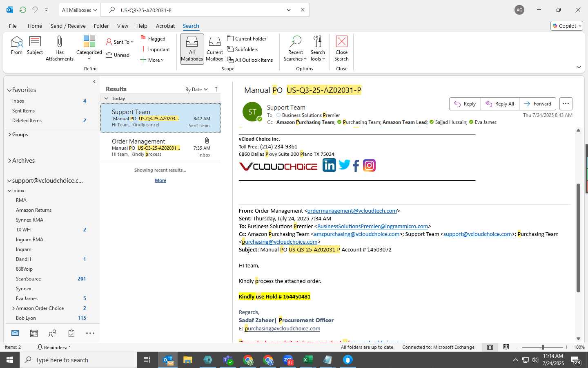Switch to the Home tab

(35, 26)
